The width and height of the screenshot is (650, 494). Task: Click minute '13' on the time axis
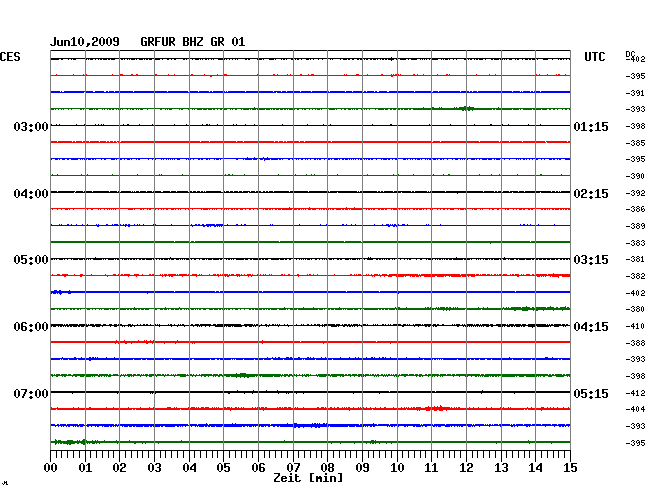pyautogui.click(x=501, y=468)
